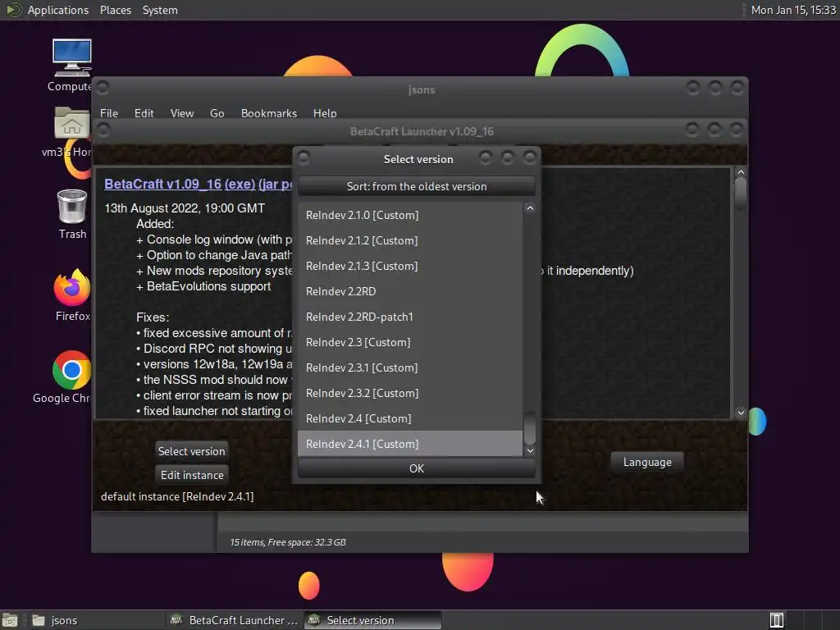840x630 pixels.
Task: Click version list scroll down arrow
Action: (530, 450)
